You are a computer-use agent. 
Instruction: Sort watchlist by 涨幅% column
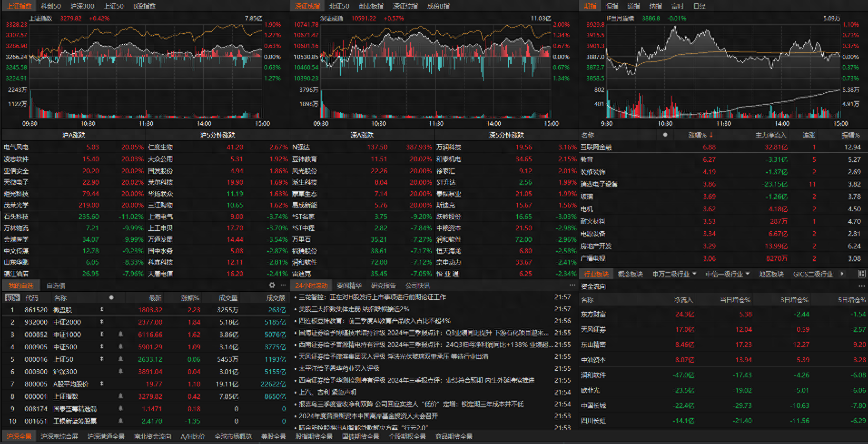pos(190,298)
